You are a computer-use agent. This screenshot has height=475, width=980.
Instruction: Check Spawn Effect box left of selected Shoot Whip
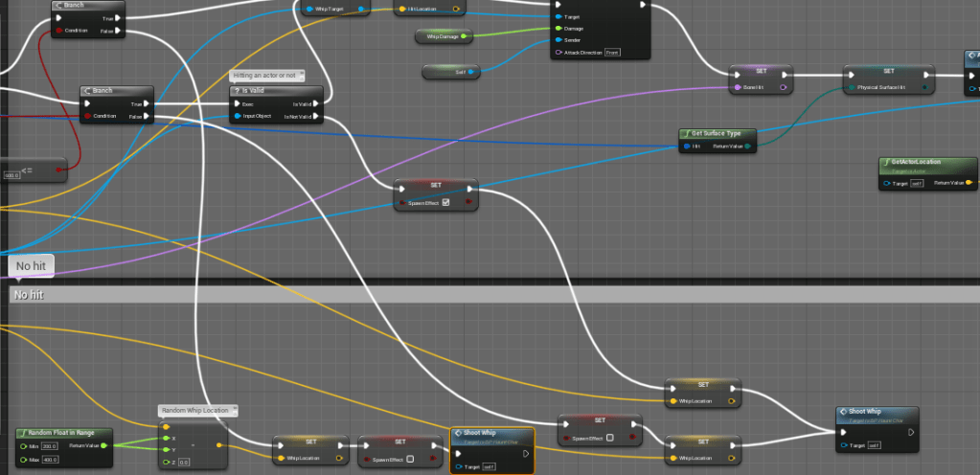coord(410,459)
